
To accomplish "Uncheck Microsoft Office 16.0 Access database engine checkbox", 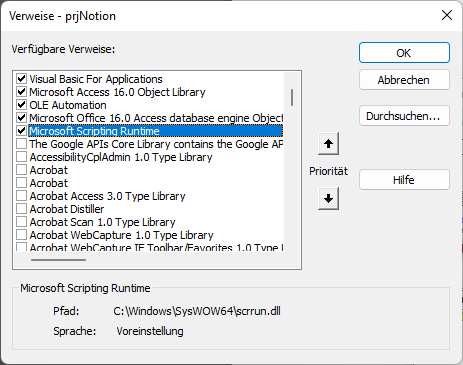I will click(22, 118).
